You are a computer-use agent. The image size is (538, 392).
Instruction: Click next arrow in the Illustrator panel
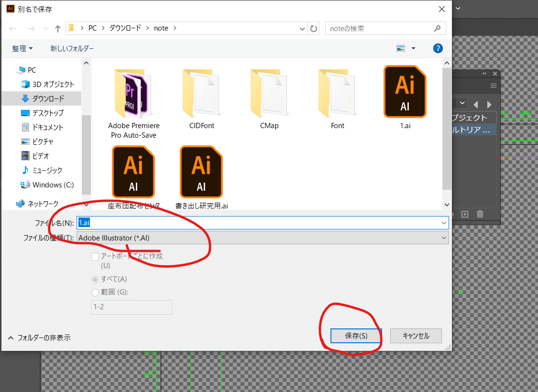point(489,105)
